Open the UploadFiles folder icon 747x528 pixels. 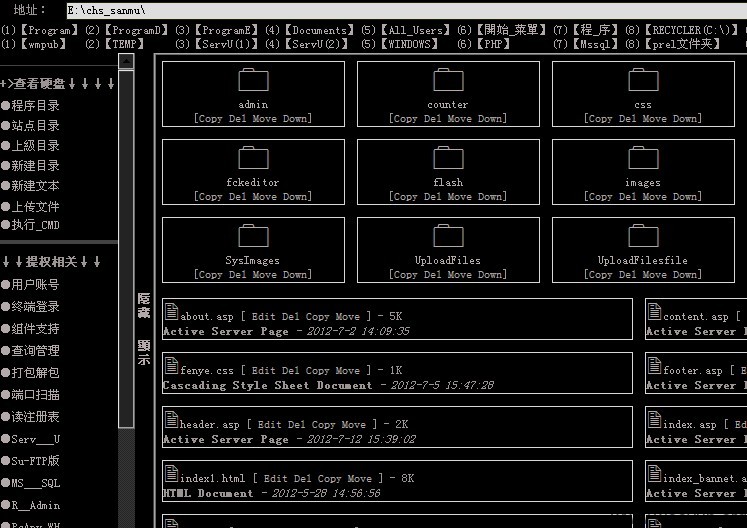(448, 236)
